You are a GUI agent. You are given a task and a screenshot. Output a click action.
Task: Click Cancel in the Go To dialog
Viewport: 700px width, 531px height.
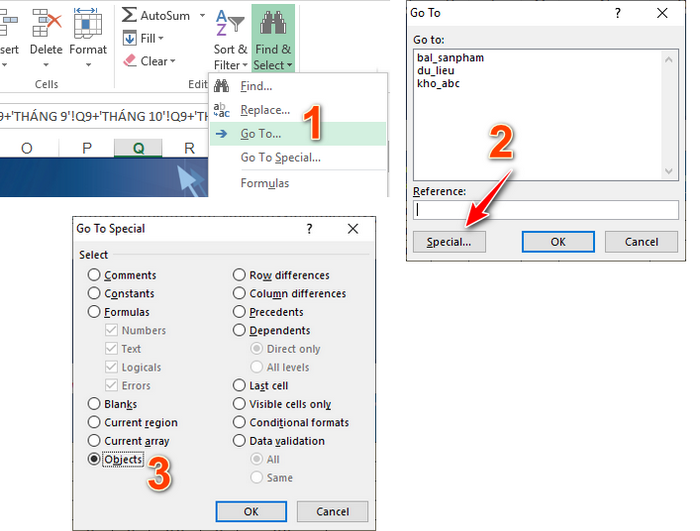(642, 242)
